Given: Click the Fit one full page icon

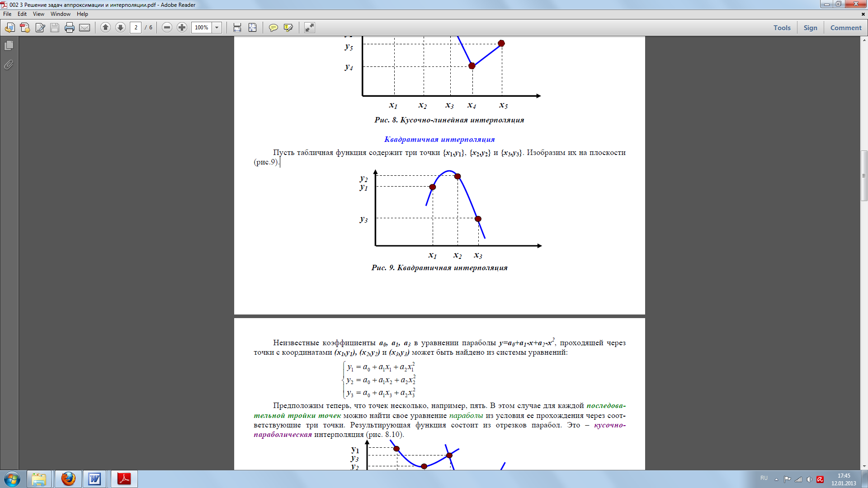Looking at the screenshot, I should [x=252, y=28].
